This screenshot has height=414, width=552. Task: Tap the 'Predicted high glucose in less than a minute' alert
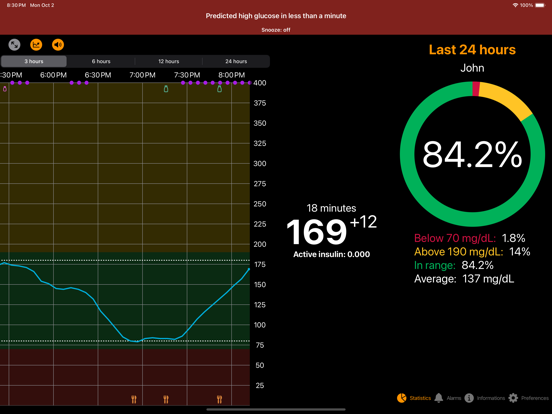tap(276, 16)
